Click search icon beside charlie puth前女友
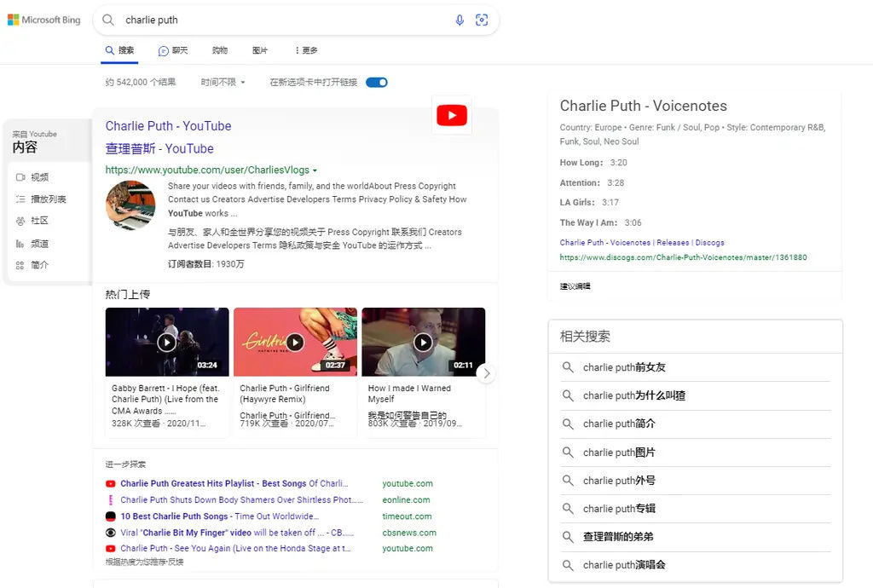The height and width of the screenshot is (588, 873). point(567,367)
